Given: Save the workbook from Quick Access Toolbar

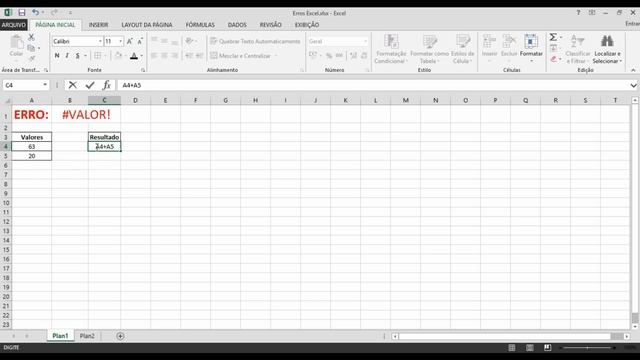Looking at the screenshot, I should click(x=22, y=13).
